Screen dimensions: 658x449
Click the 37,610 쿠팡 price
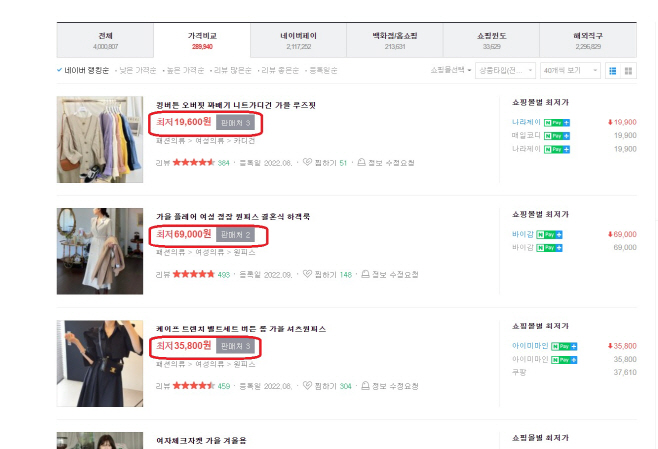click(625, 372)
